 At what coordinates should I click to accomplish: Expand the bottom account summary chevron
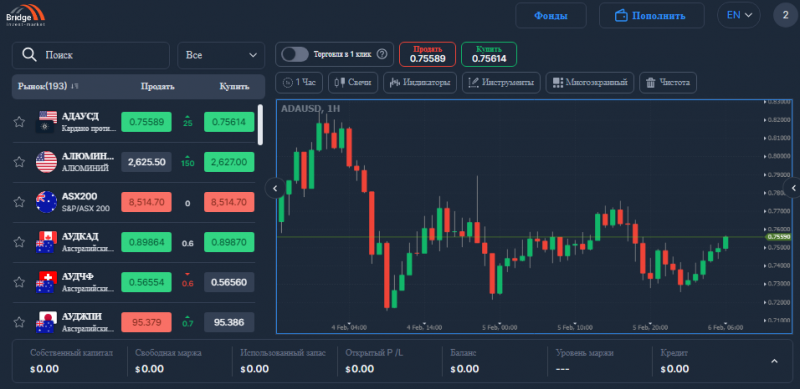[774, 361]
